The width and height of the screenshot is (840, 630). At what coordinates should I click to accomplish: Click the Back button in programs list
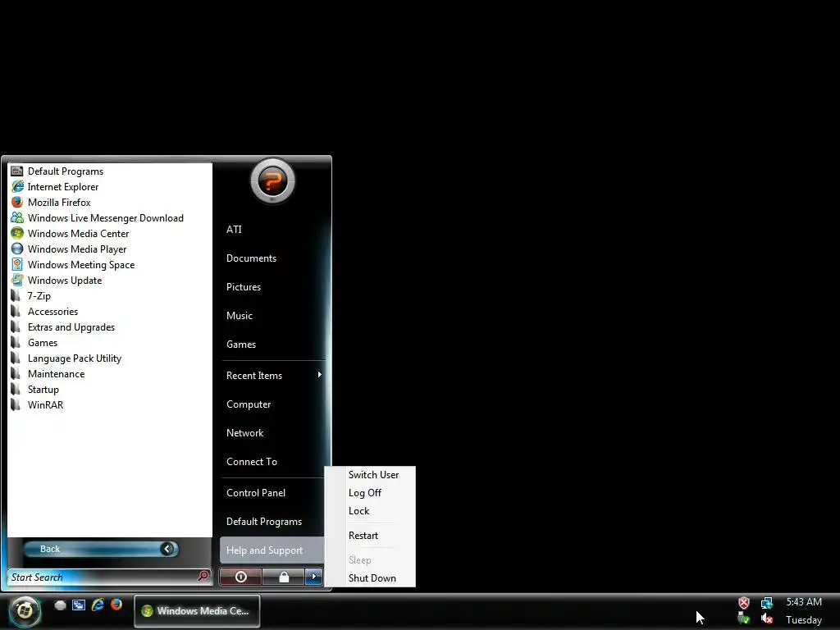pos(101,549)
